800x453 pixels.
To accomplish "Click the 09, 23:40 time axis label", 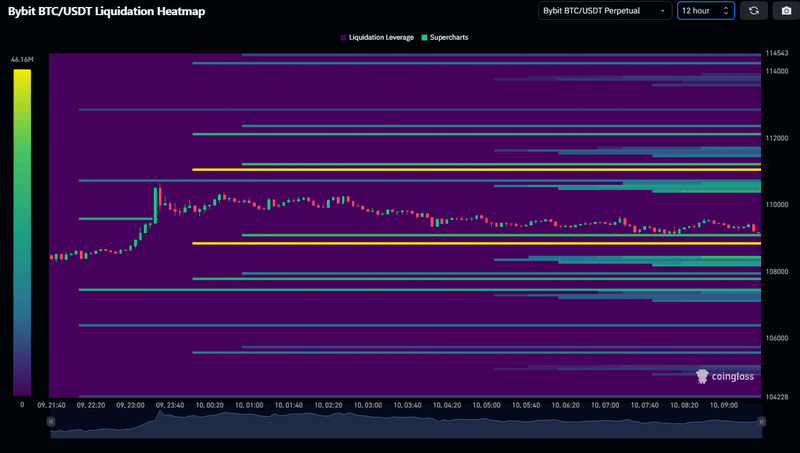I will (170, 405).
